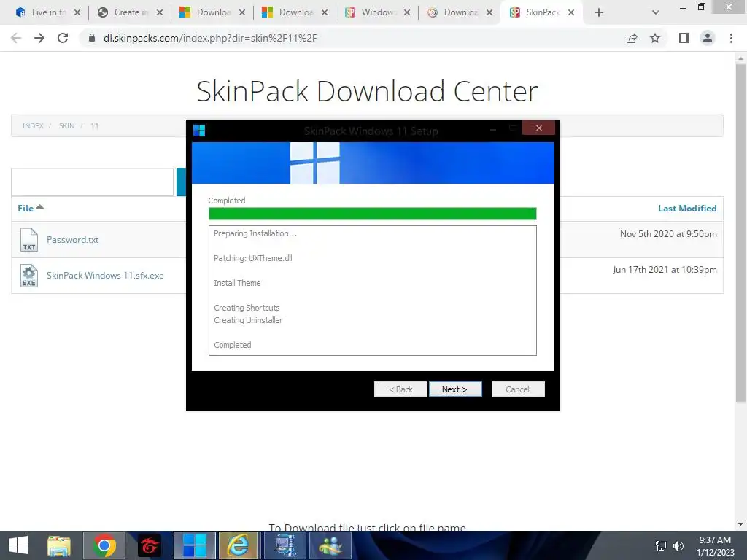The width and height of the screenshot is (747, 560).
Task: Share this page icon
Action: (x=632, y=38)
